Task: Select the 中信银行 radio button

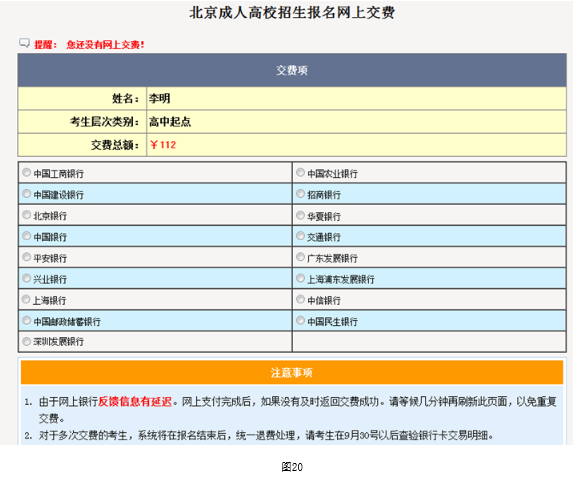Action: 300,299
